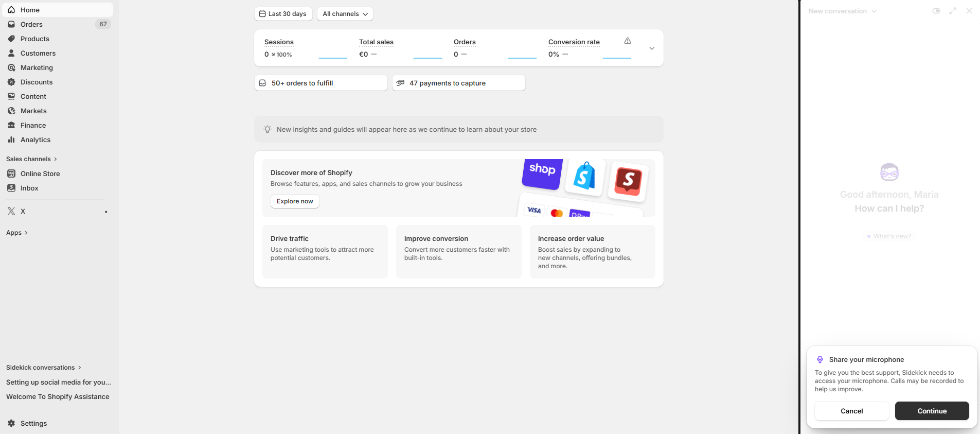Expand the Apps section
The width and height of the screenshot is (980, 434).
point(17,233)
